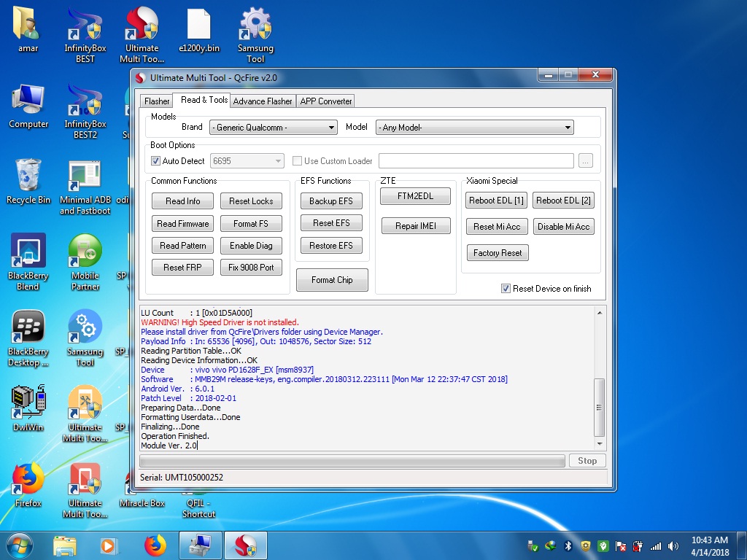Click the Fix 9008 Port button
The width and height of the screenshot is (747, 560).
[x=251, y=267]
